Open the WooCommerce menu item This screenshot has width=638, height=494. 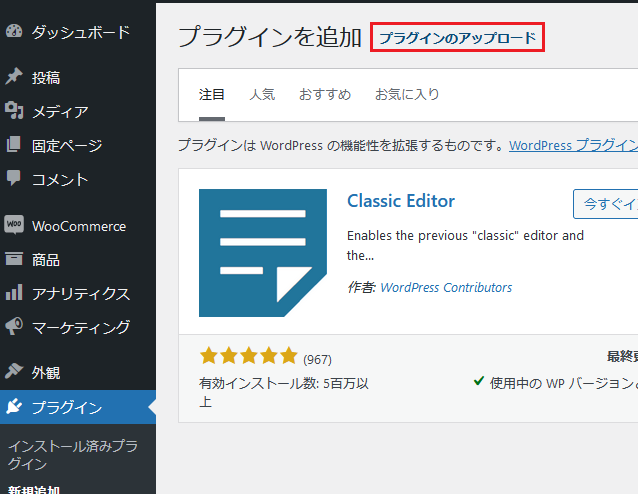click(78, 226)
